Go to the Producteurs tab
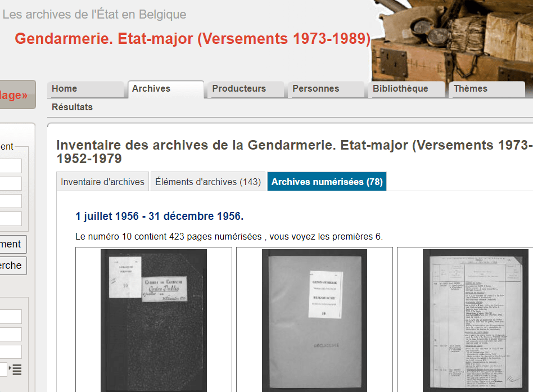Screen dimensions: 533x392 [246, 89]
